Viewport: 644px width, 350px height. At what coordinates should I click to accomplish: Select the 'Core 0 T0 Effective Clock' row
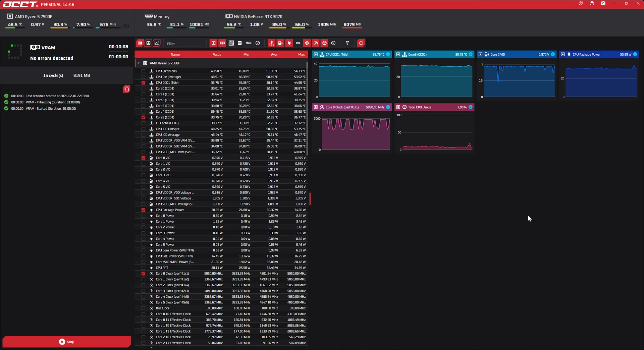click(x=221, y=314)
